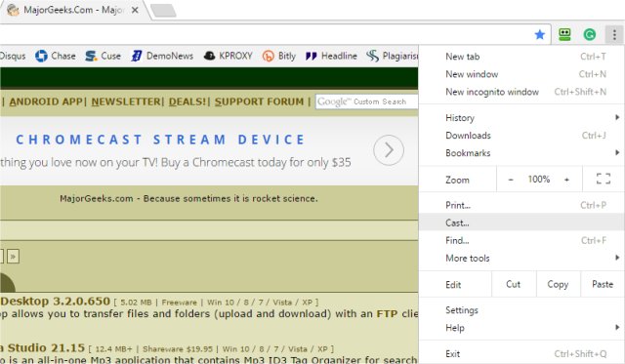
Task: Open the Chase bookmark
Action: [56, 57]
